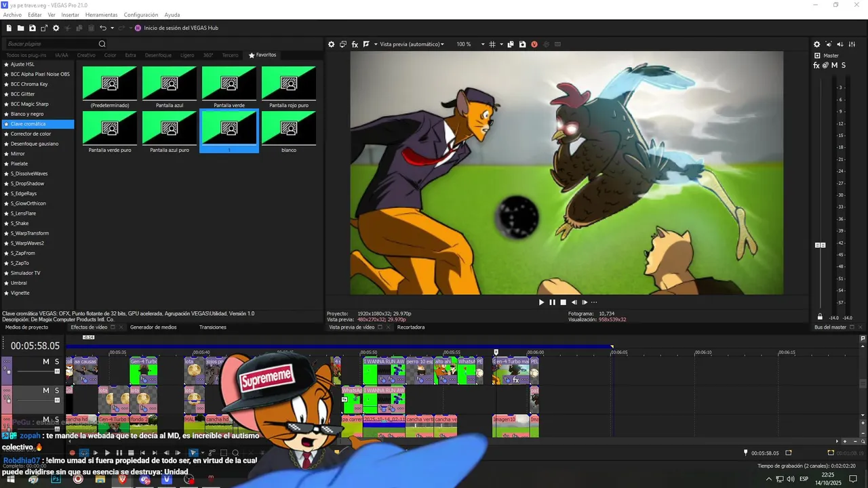The image size is (868, 488).
Task: Switch to the Recortadora tab
Action: (x=411, y=327)
